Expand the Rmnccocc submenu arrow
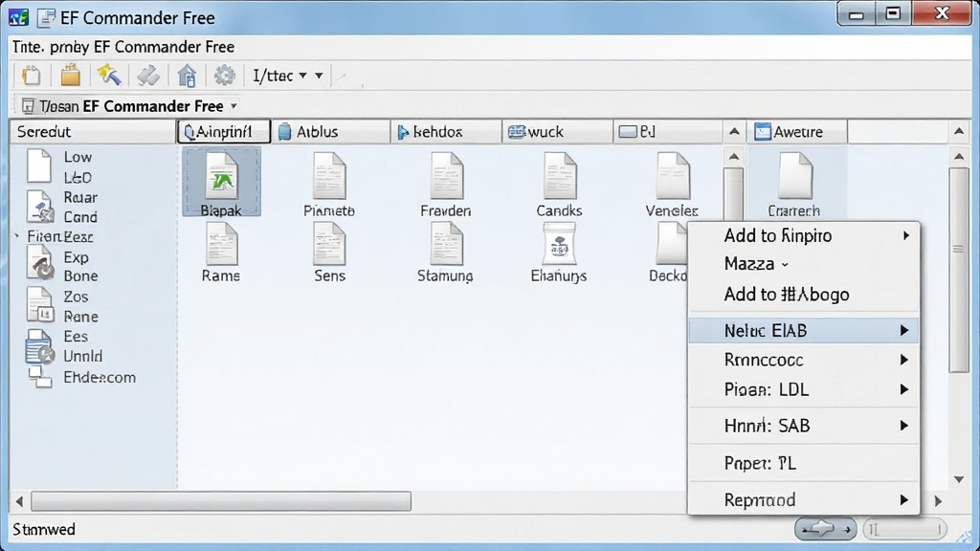The image size is (980, 551). pos(903,360)
